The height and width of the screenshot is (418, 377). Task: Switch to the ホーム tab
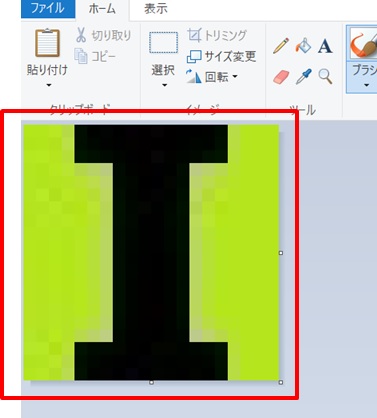[102, 9]
